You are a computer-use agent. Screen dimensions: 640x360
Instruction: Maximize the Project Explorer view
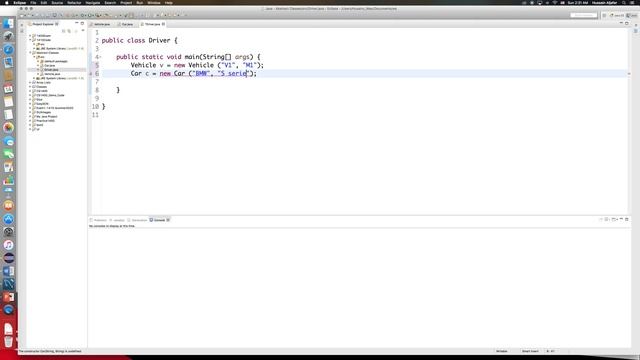click(x=82, y=23)
